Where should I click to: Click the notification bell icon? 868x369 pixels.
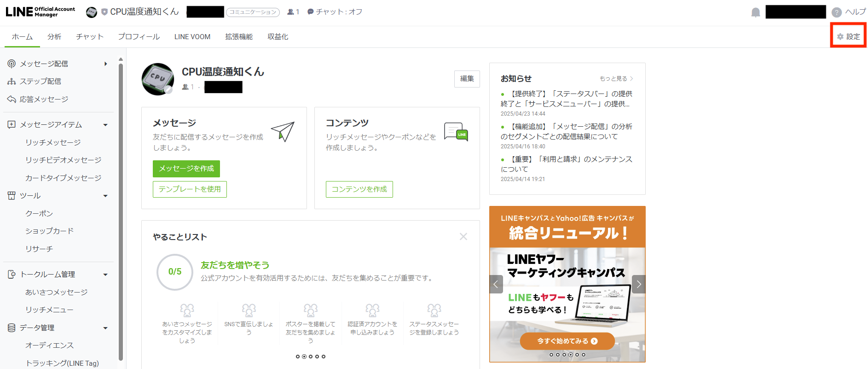(x=756, y=12)
